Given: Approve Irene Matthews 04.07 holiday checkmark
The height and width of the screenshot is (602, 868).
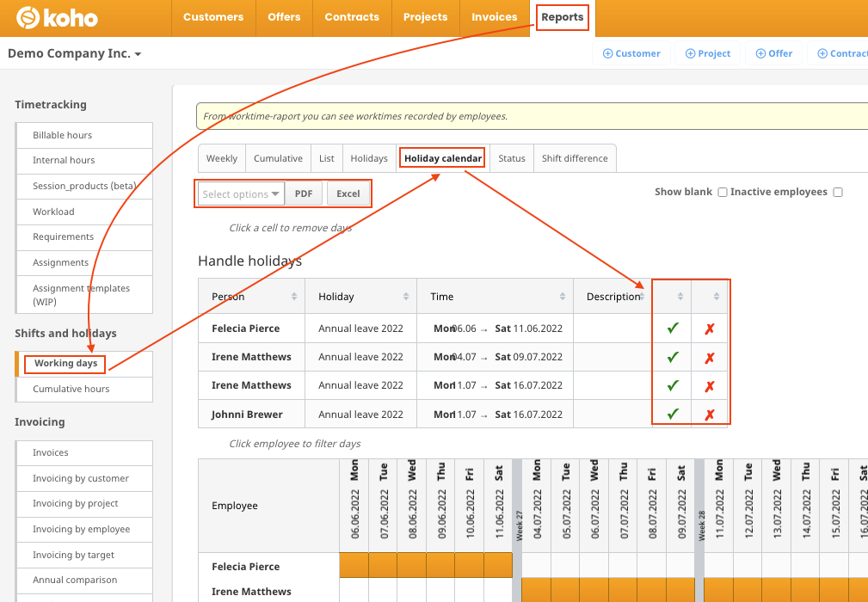Looking at the screenshot, I should click(x=673, y=357).
